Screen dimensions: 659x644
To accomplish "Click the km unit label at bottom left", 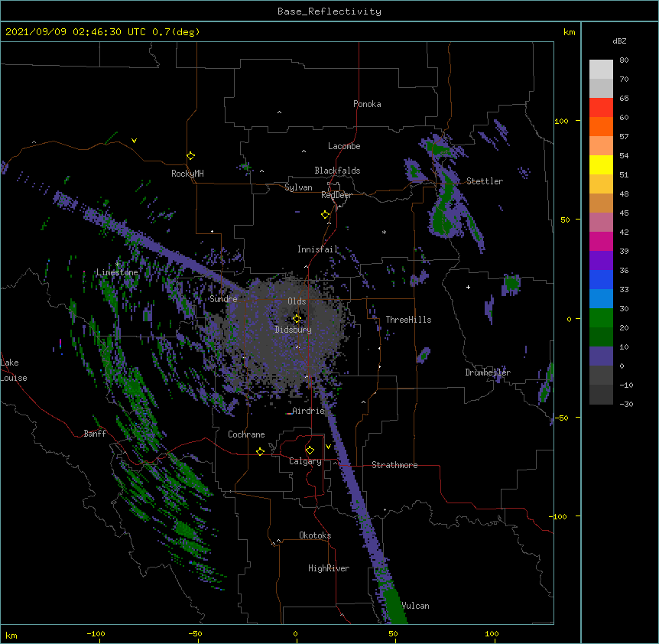I will click(x=11, y=635).
